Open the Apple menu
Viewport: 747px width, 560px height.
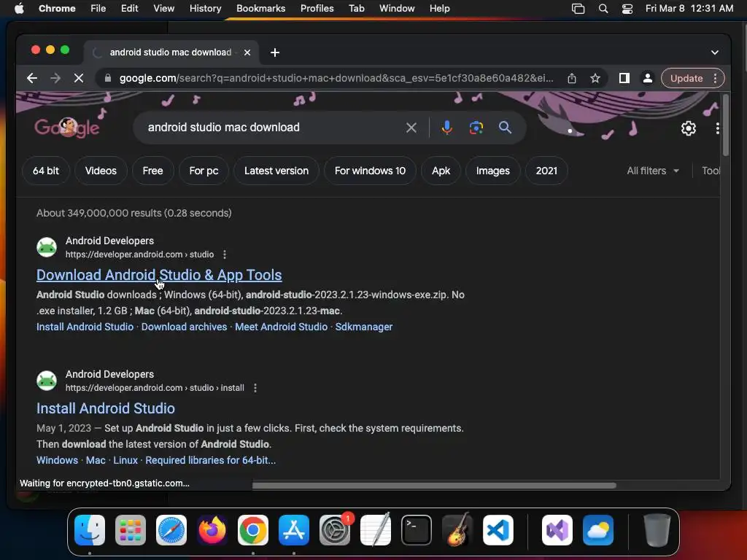[x=19, y=8]
